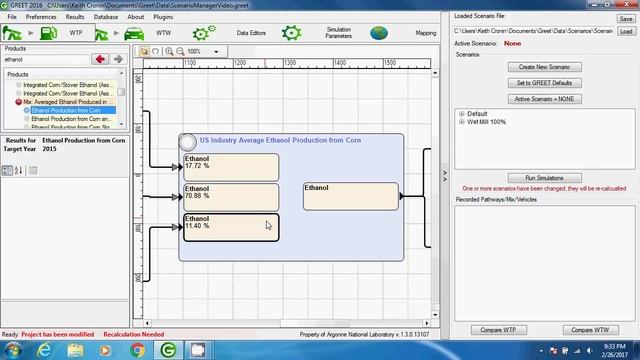
Task: Select the pan hand tool in diagram toolbar
Action: coord(156,51)
